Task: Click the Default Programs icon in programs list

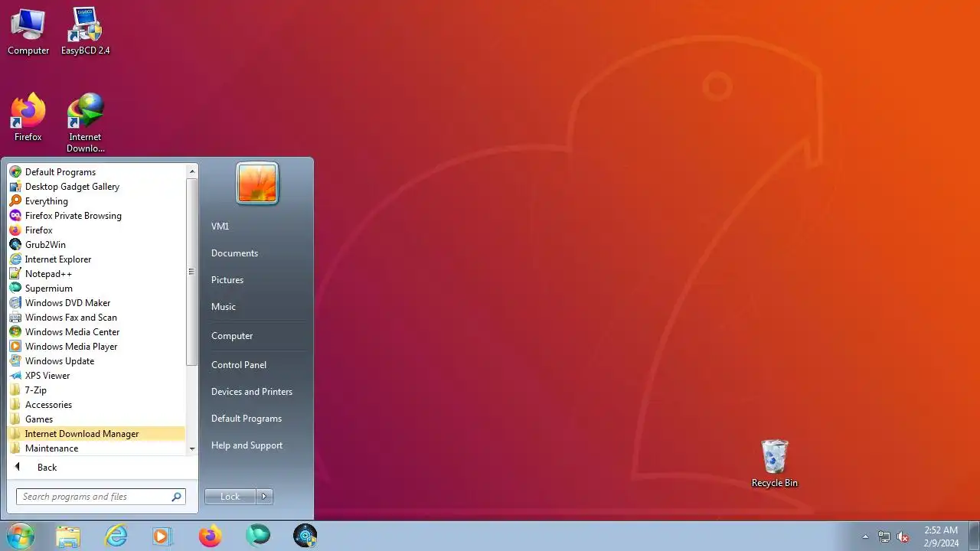Action: click(x=15, y=172)
